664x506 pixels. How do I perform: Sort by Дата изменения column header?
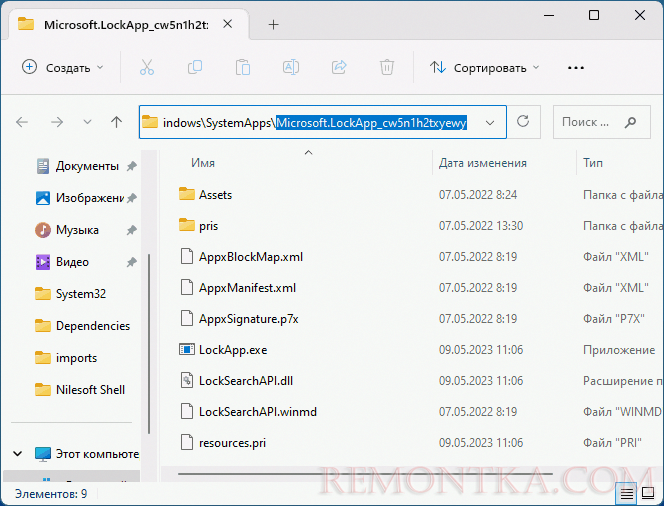(x=483, y=163)
